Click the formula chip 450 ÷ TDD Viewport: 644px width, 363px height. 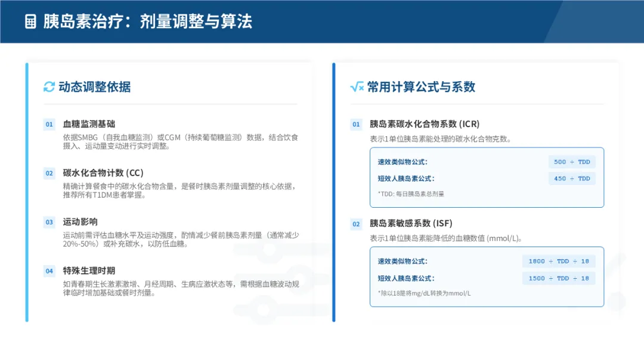[x=572, y=179]
